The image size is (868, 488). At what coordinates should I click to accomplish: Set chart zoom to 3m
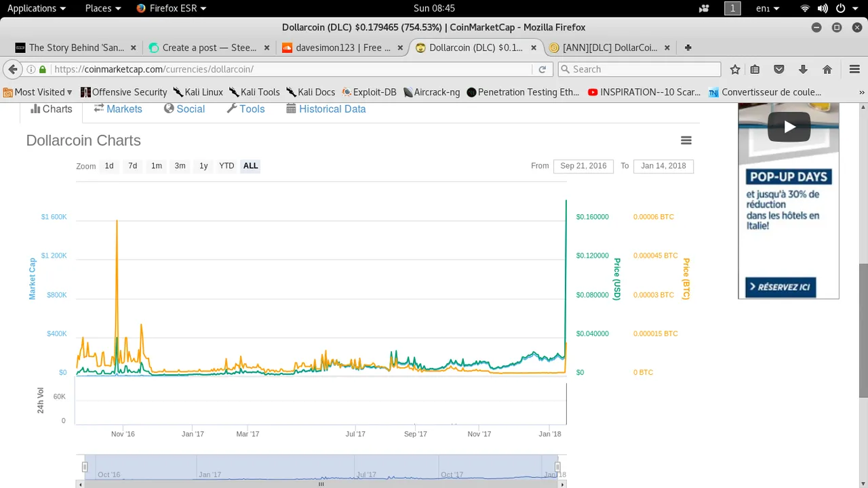tap(180, 166)
